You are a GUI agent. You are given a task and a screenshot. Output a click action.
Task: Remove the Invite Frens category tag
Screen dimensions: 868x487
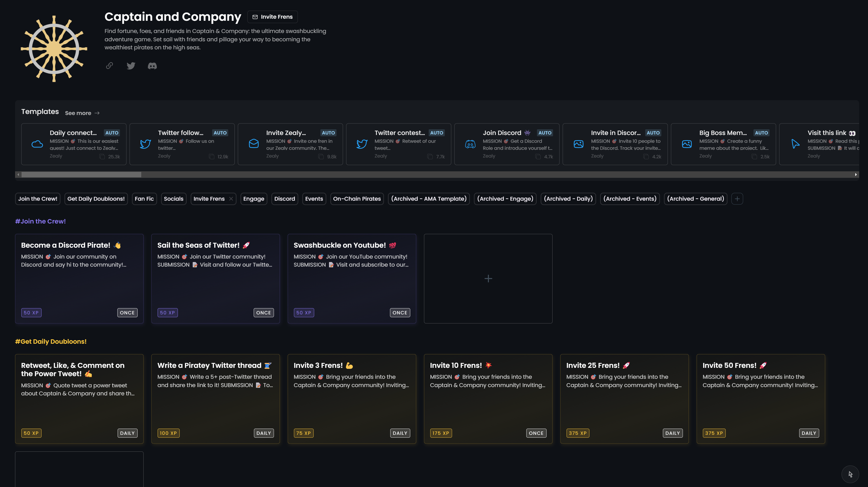point(231,199)
